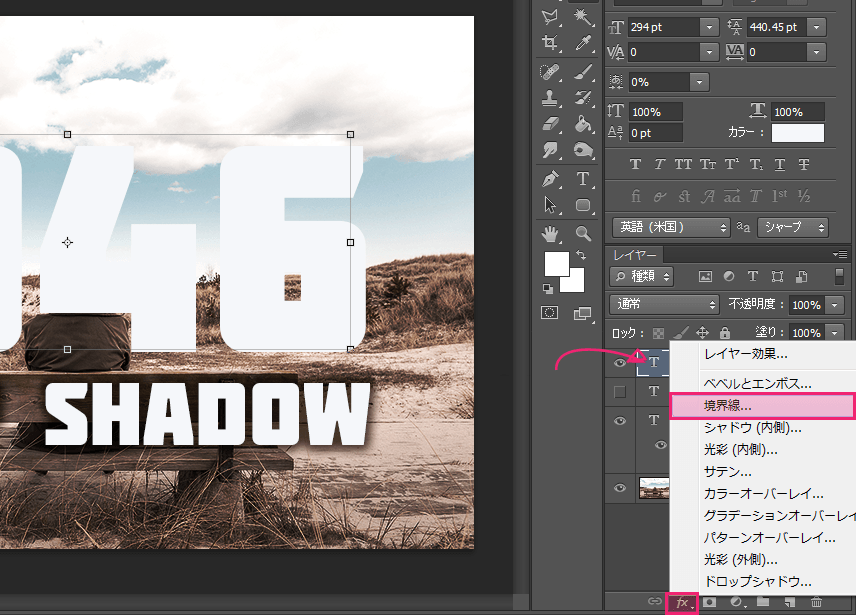Select the Pen tool
The image size is (856, 615).
551,178
